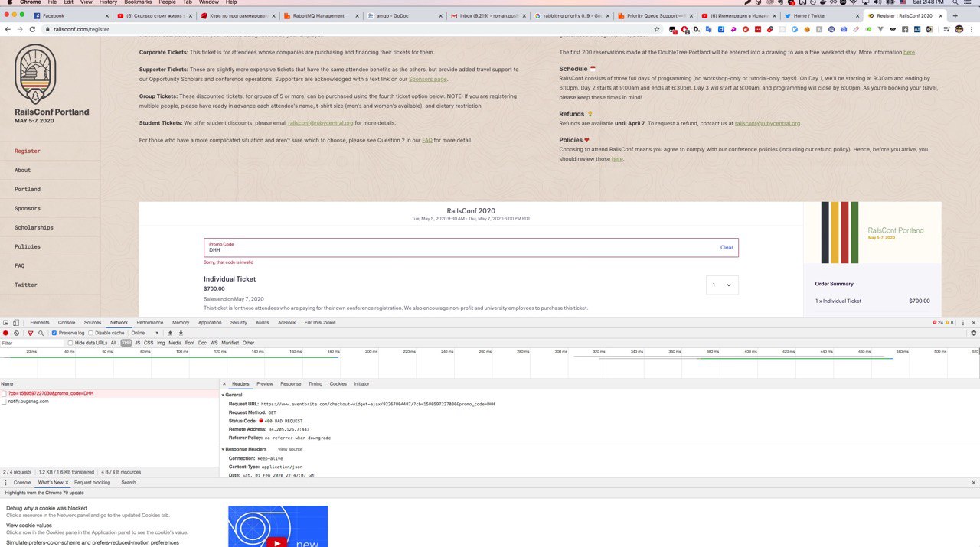The height and width of the screenshot is (547, 980).
Task: Select the All filter type
Action: point(113,343)
